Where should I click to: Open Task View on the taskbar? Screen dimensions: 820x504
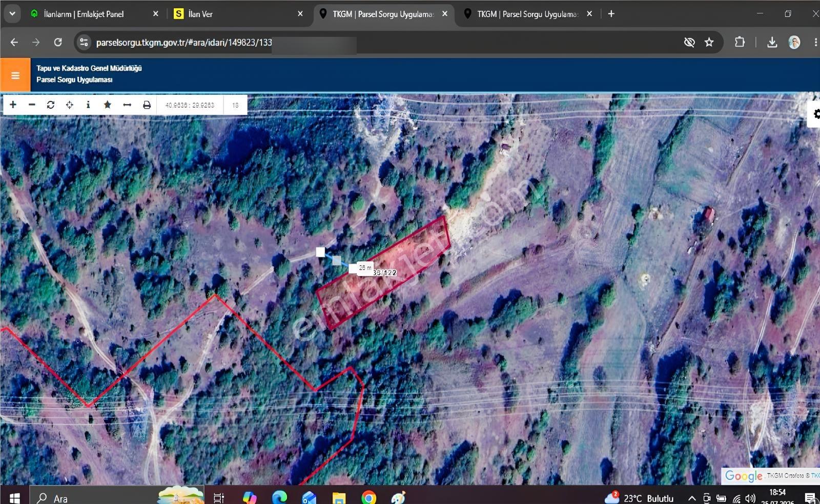pyautogui.click(x=219, y=498)
